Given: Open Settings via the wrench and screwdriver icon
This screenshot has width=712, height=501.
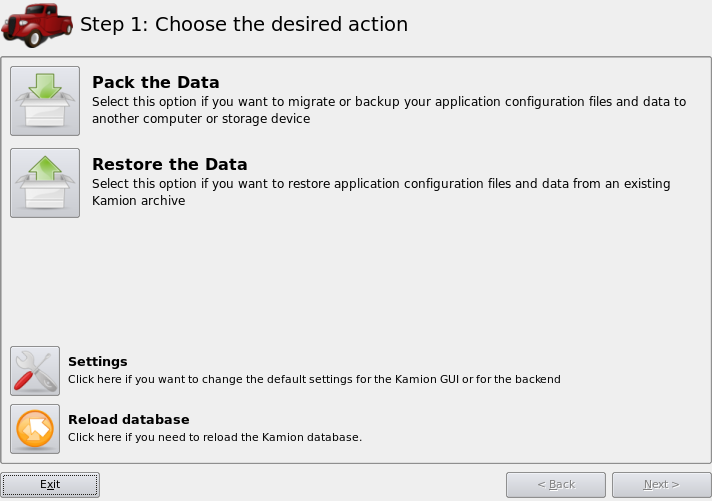Looking at the screenshot, I should (x=35, y=371).
